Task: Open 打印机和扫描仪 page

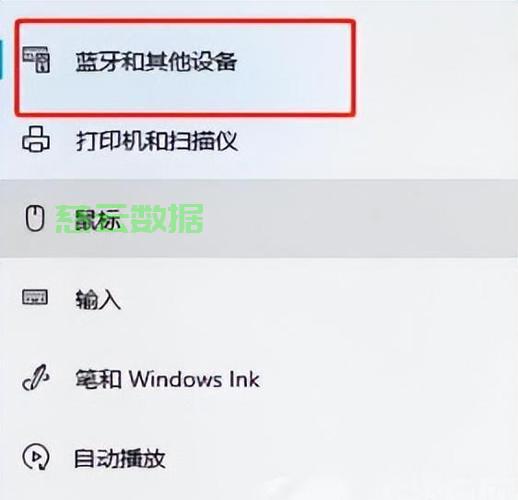Action: click(156, 141)
